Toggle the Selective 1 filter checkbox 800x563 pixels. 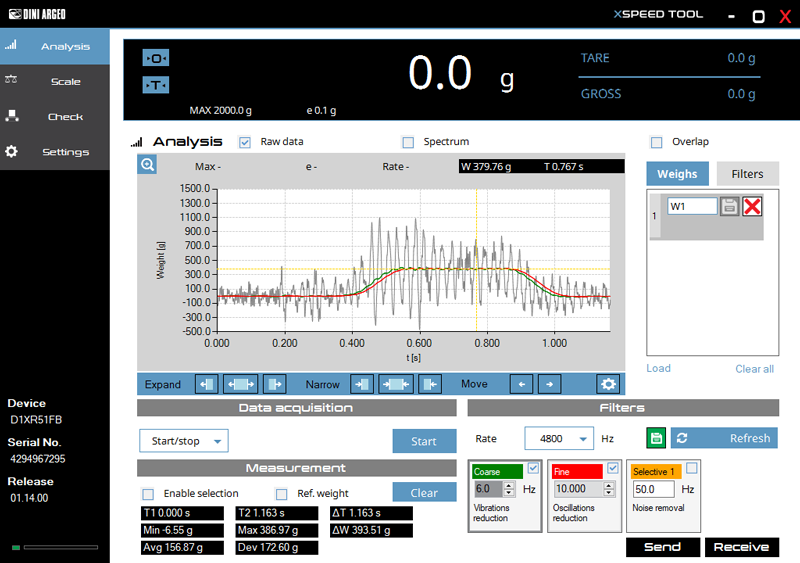click(x=691, y=468)
